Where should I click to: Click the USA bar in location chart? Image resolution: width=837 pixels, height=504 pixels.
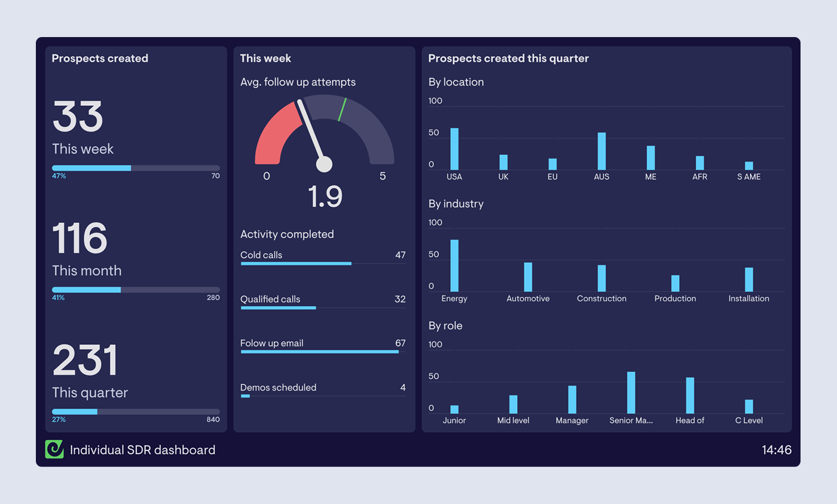coord(454,149)
